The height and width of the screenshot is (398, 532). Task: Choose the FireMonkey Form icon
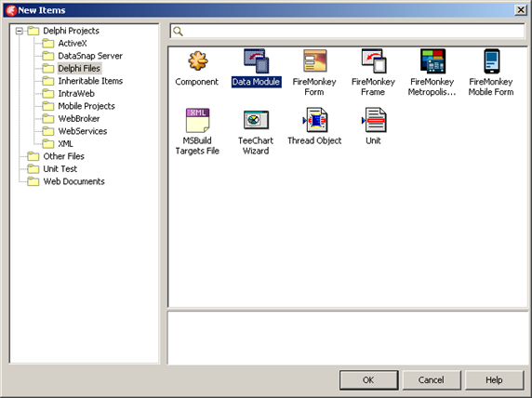(x=314, y=61)
